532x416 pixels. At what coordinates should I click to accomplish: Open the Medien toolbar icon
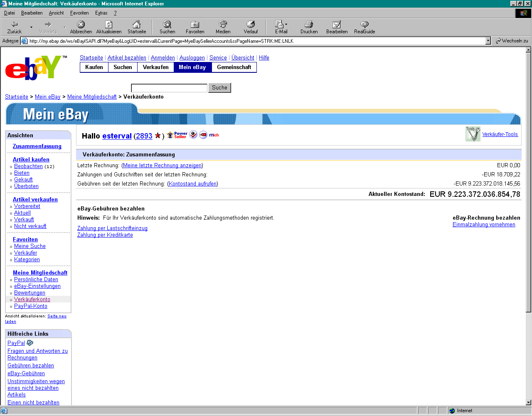pos(223,24)
